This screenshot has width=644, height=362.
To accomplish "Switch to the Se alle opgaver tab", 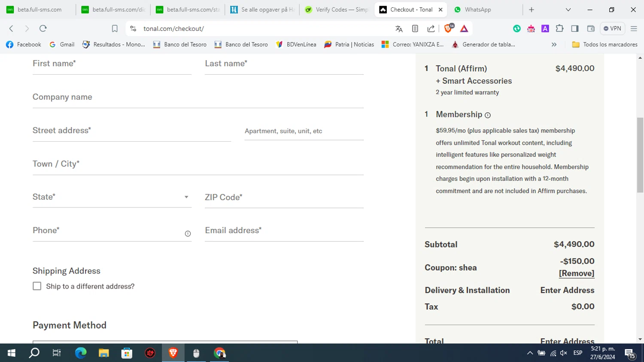I will click(x=262, y=9).
